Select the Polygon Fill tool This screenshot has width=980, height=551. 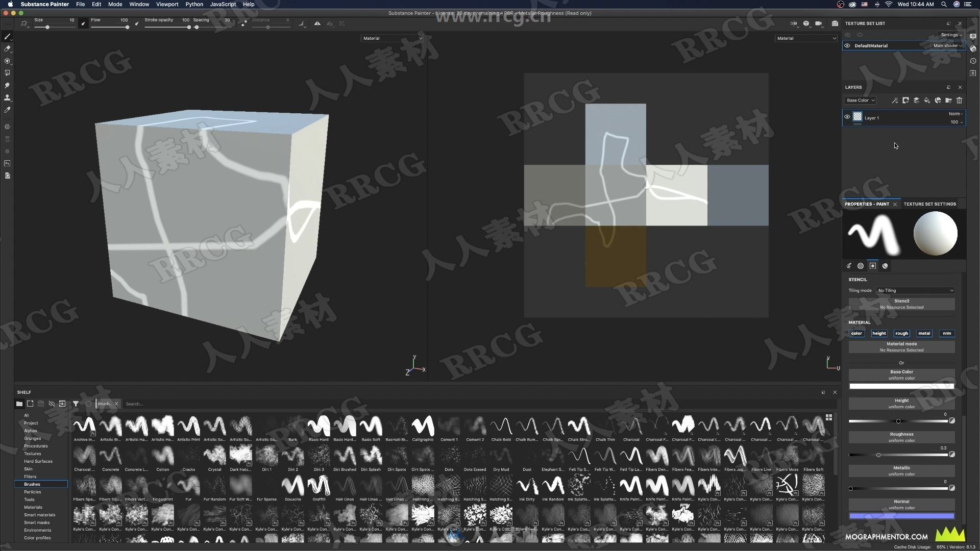tap(7, 73)
